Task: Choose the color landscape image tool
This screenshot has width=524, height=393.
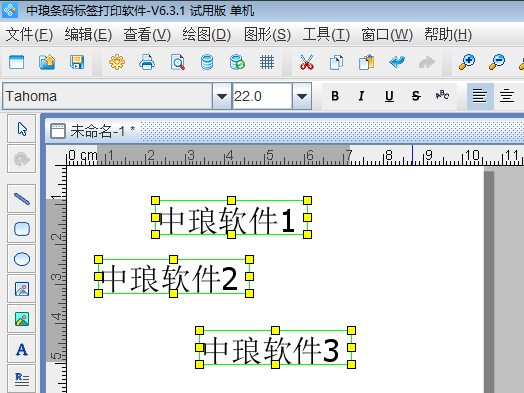Action: 22,319
